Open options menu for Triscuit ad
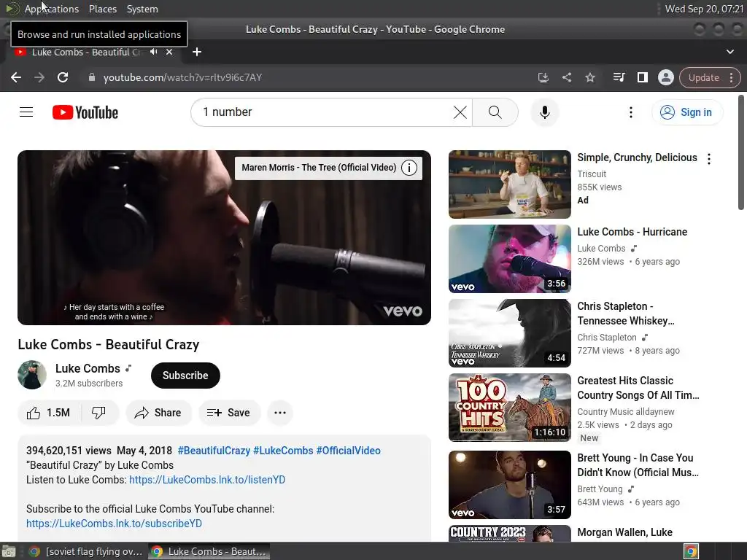Image resolution: width=747 pixels, height=560 pixels. [709, 159]
